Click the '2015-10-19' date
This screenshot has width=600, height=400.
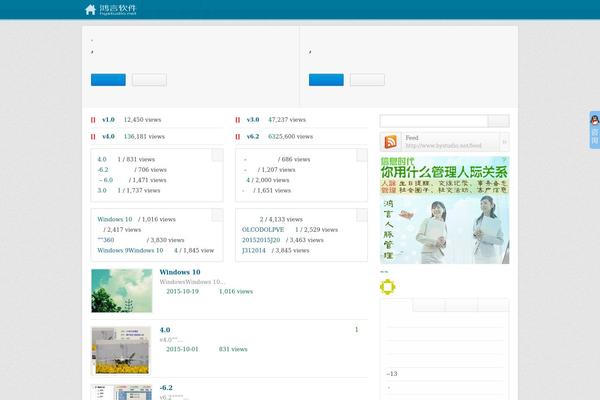[x=183, y=292]
